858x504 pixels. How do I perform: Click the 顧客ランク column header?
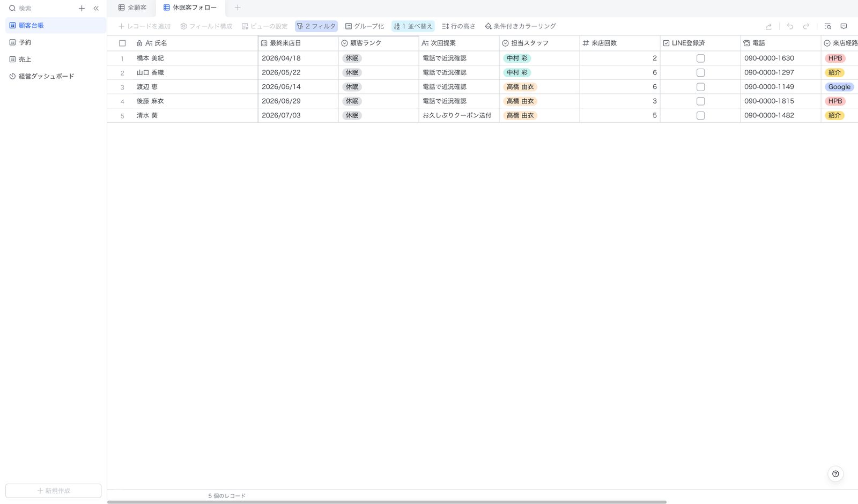coord(379,43)
